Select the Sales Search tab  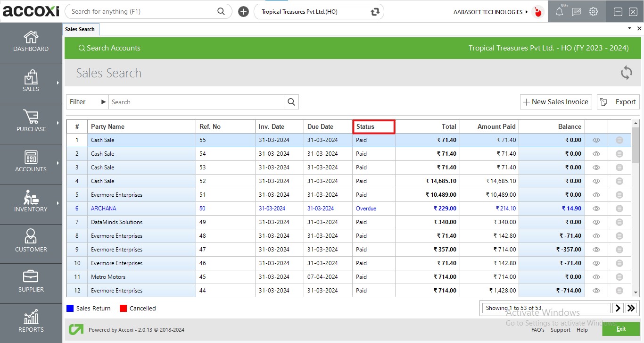tap(80, 29)
